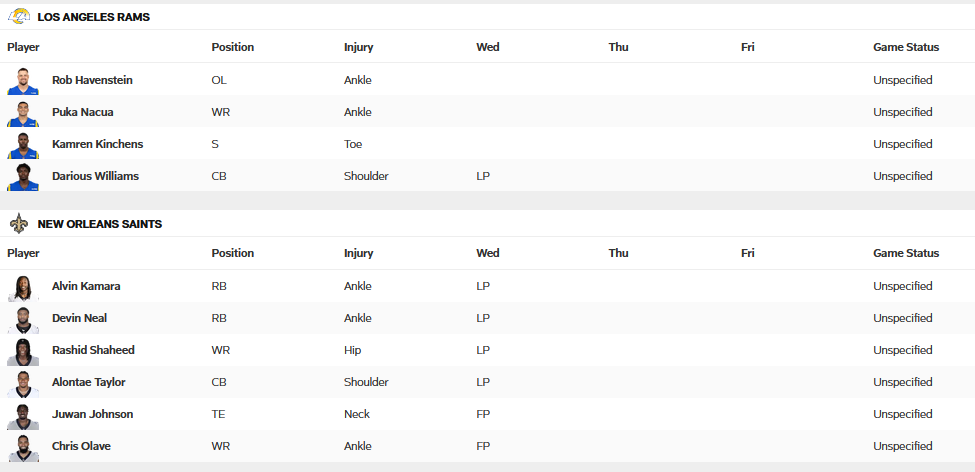Viewport: 975px width, 472px height.
Task: Open Rob Havenstein's player name link
Action: [92, 80]
